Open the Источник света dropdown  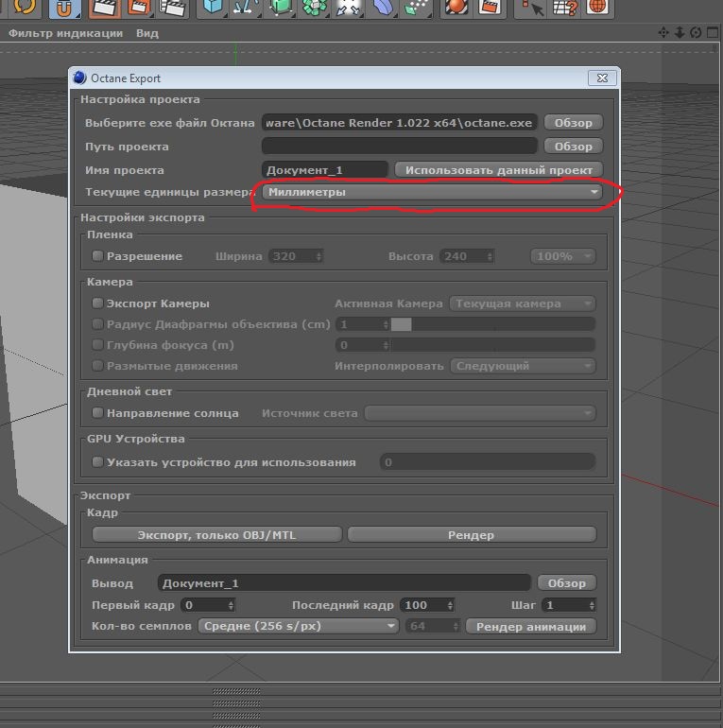480,412
